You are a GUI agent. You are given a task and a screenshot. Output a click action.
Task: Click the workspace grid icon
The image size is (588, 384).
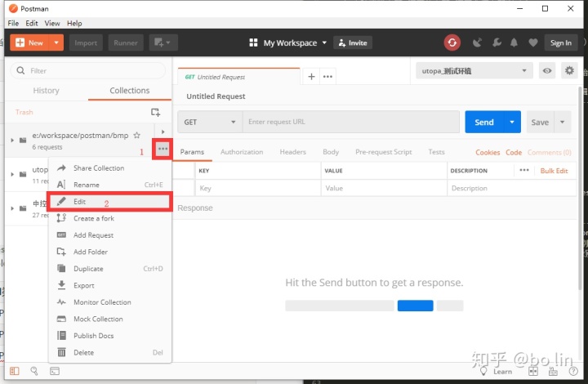(253, 42)
